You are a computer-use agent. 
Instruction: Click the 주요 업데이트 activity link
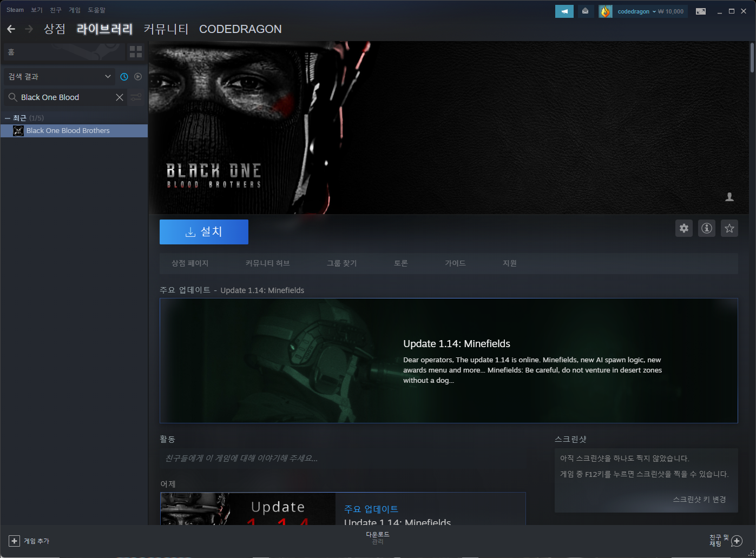point(371,509)
